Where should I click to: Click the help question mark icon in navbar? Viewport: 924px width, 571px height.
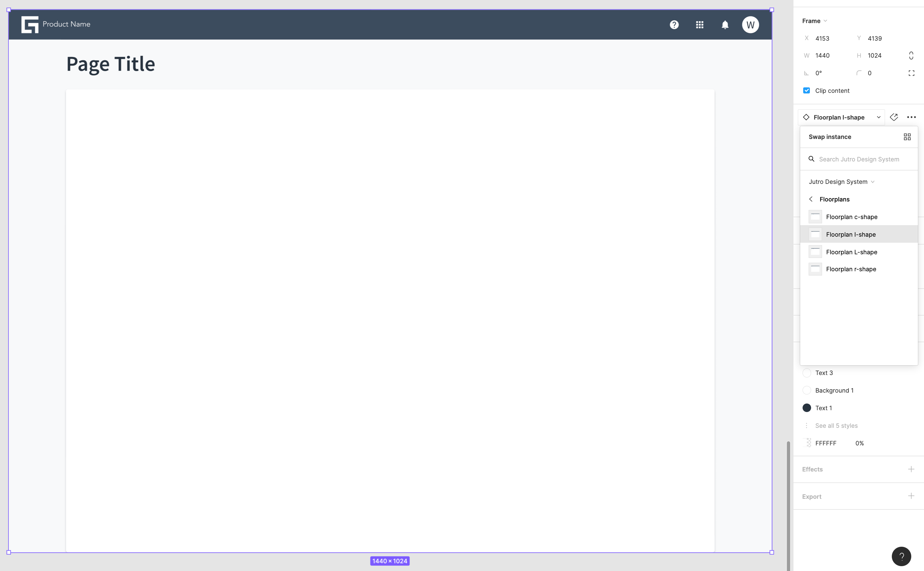point(673,24)
